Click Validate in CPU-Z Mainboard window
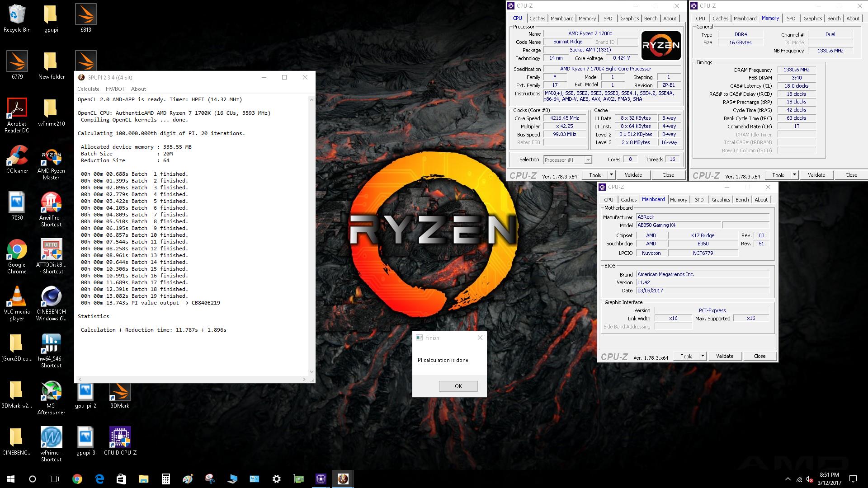The height and width of the screenshot is (488, 868). [x=725, y=356]
